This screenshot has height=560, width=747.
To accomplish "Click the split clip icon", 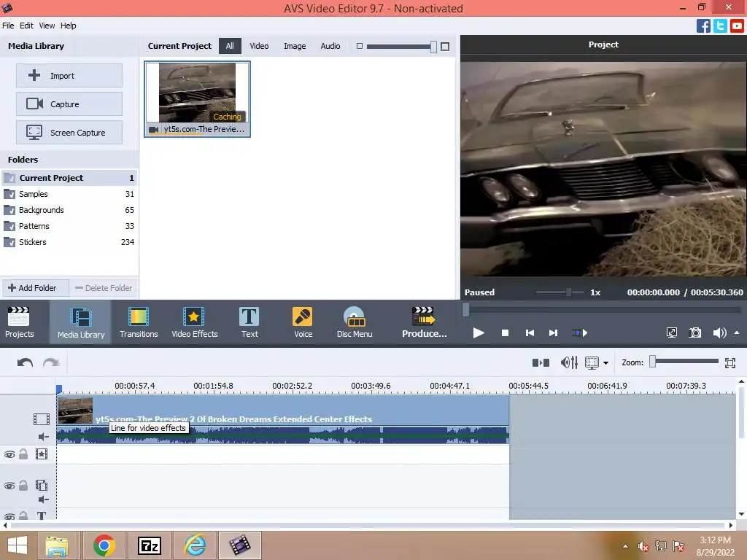I will click(x=541, y=363).
